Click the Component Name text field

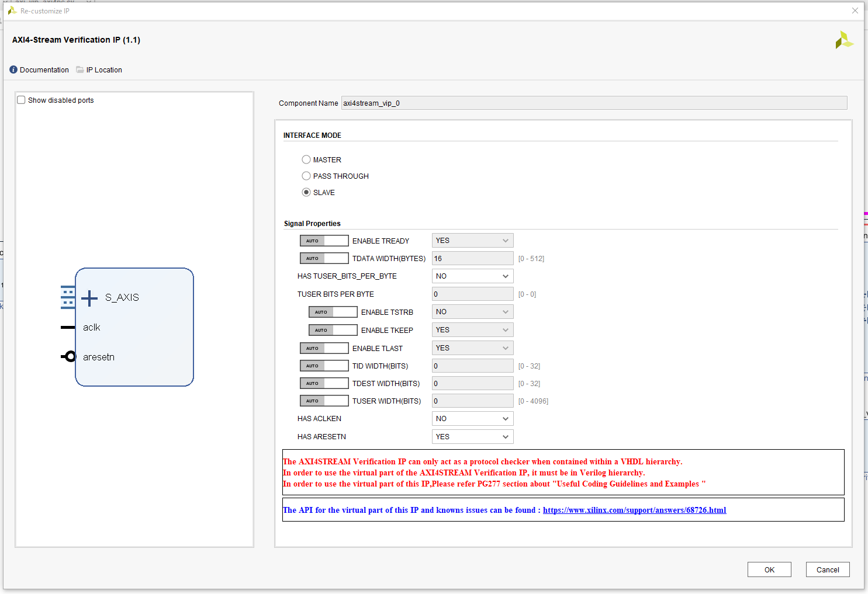(x=593, y=103)
